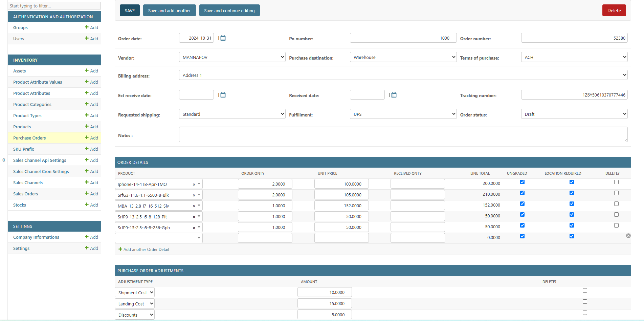
Task: Open the Est receive date calendar picker
Action: click(223, 95)
